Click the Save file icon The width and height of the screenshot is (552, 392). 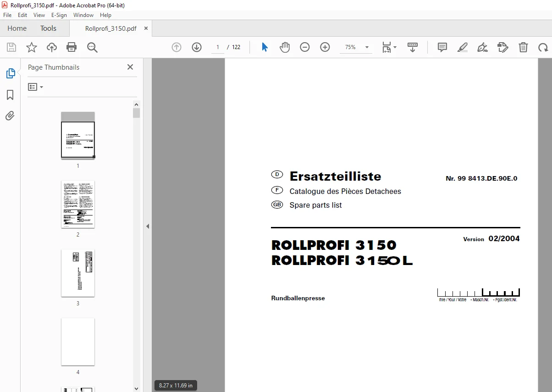tap(11, 47)
